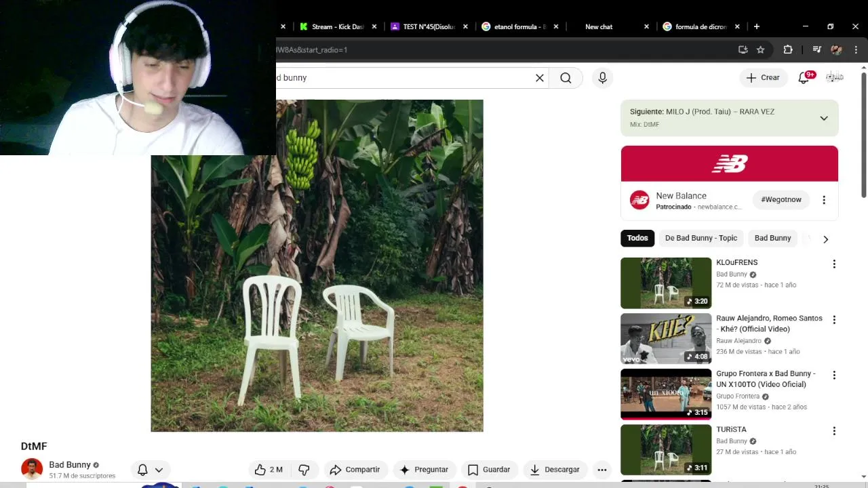Open options menu for UN X100TO video
Screen dimensions: 868x488
pyautogui.click(x=834, y=375)
